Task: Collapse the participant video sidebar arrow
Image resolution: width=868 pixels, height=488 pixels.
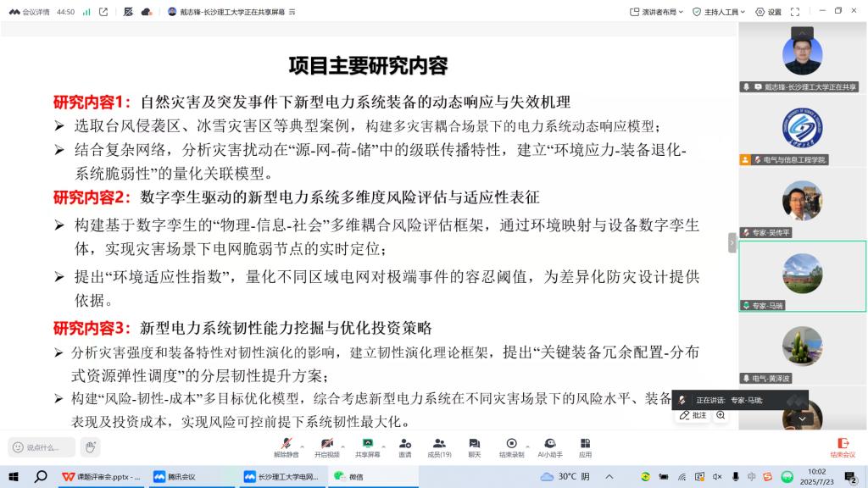Action: (732, 242)
